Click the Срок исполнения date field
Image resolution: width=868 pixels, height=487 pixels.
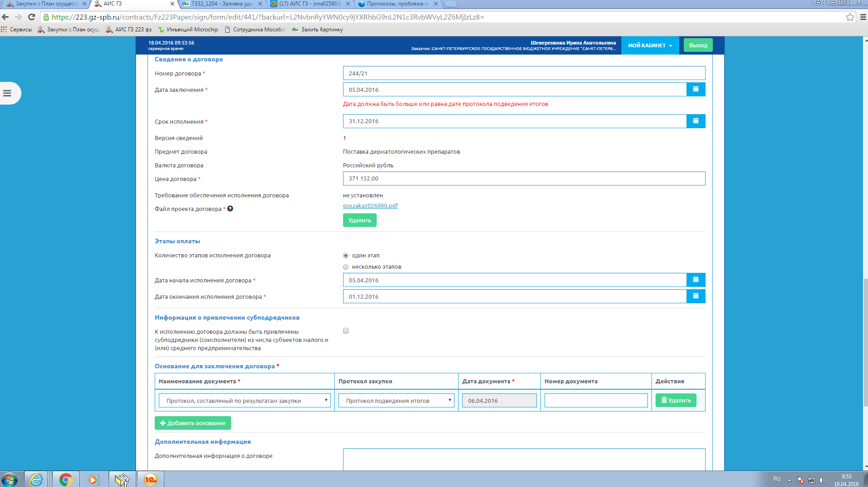pyautogui.click(x=515, y=121)
